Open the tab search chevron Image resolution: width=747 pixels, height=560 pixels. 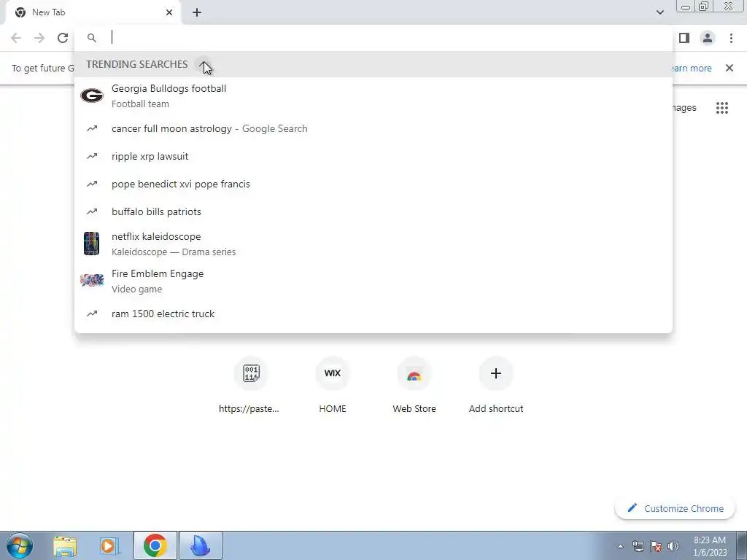[x=659, y=12]
